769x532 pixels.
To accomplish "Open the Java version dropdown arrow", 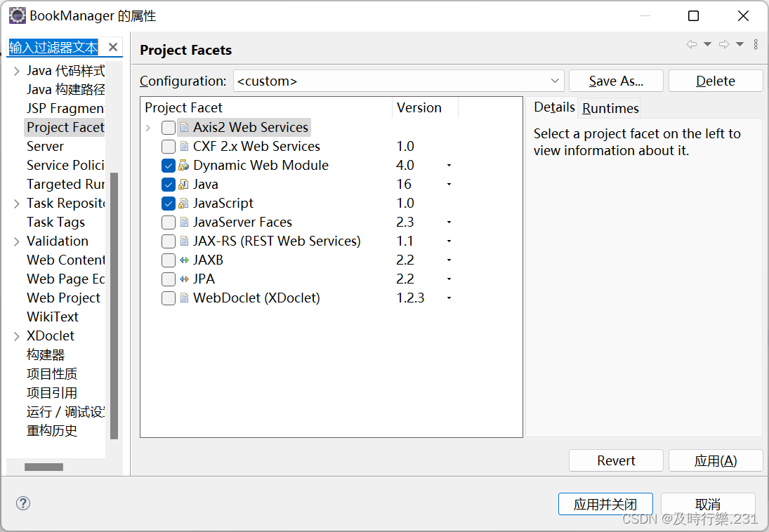I will pos(449,185).
